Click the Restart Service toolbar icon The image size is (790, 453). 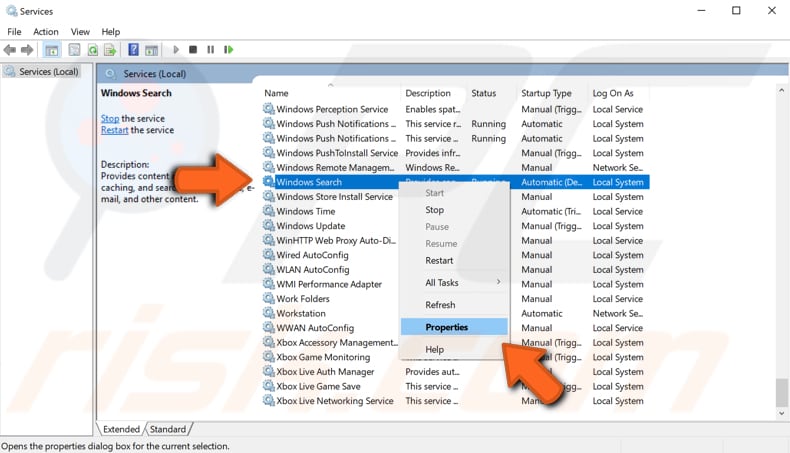point(229,49)
